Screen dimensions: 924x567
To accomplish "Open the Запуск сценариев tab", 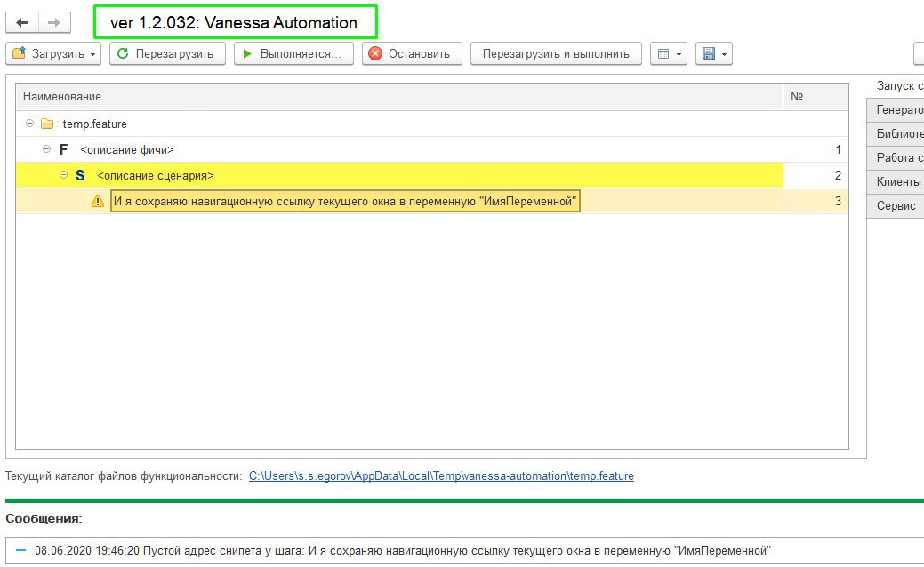I will (897, 86).
